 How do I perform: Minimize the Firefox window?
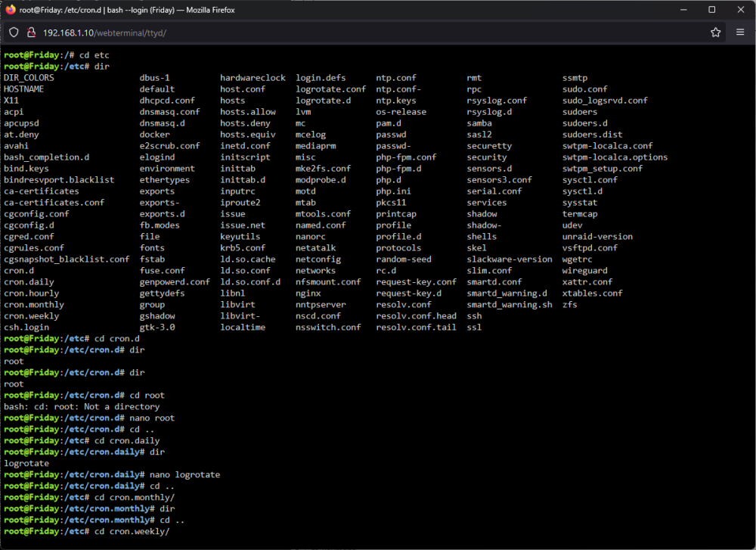tap(683, 10)
